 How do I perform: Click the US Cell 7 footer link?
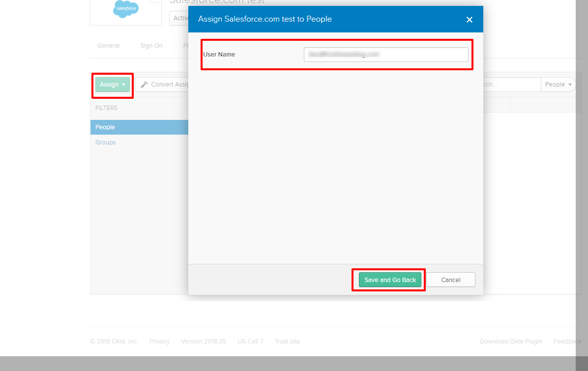pyautogui.click(x=250, y=342)
